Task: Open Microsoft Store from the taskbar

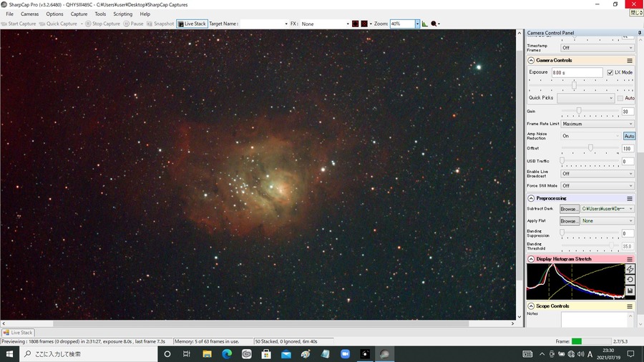Action: 266,354
